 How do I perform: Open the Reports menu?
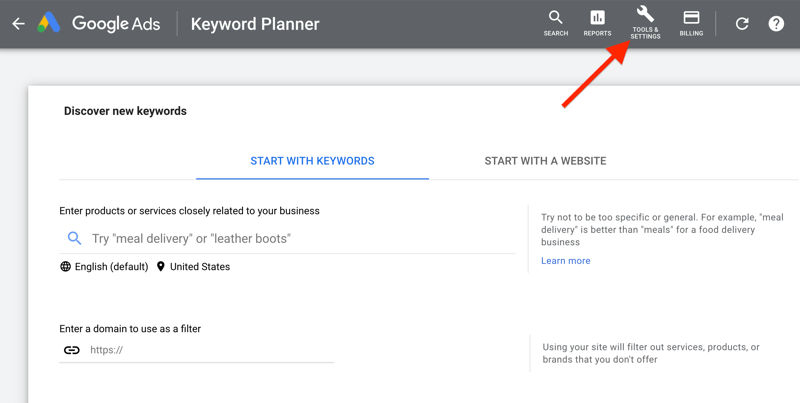coord(597,23)
